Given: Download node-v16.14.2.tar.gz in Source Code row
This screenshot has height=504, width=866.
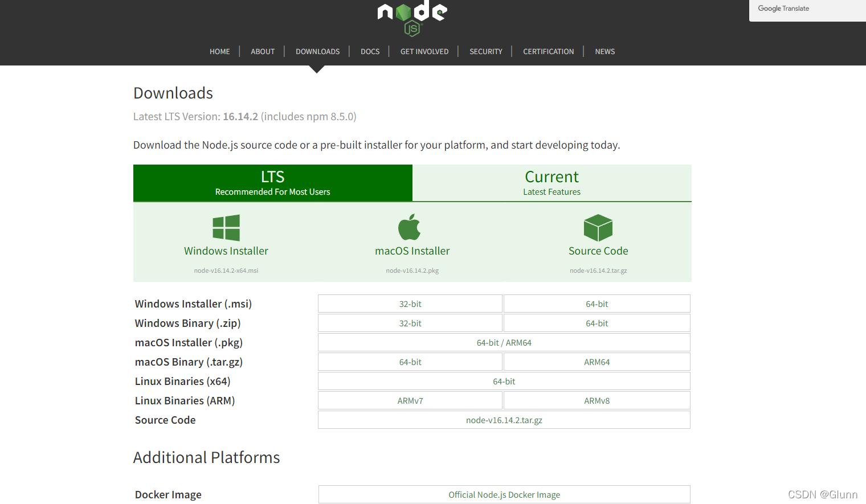Looking at the screenshot, I should tap(504, 420).
